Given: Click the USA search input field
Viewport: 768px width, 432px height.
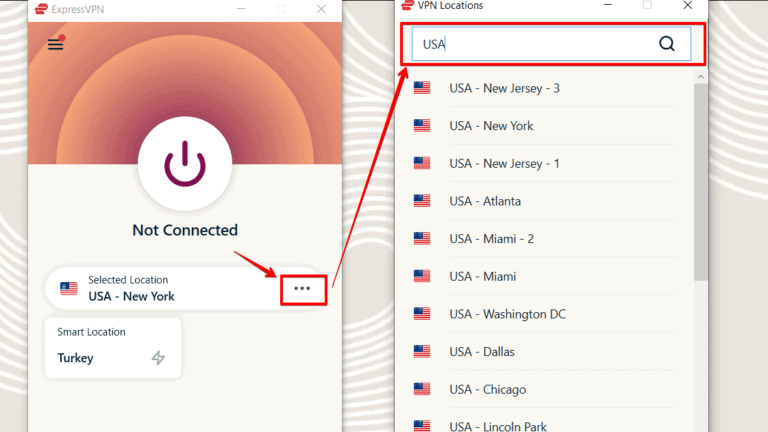Looking at the screenshot, I should [x=552, y=44].
